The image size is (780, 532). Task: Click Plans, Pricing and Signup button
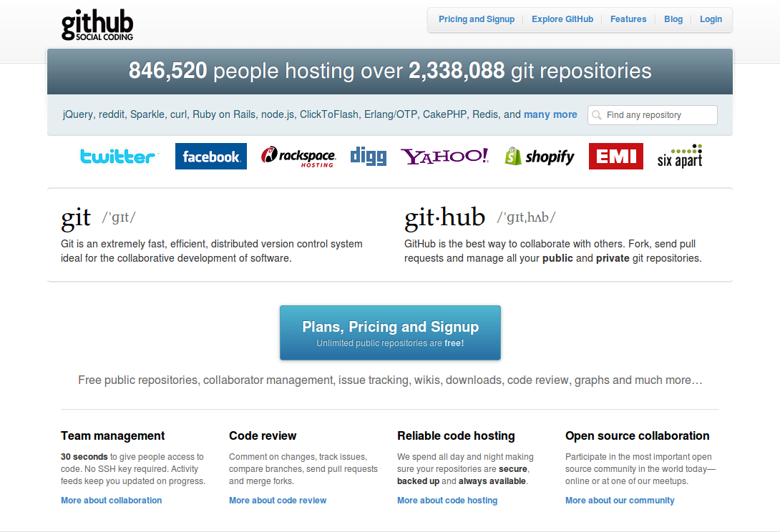390,332
